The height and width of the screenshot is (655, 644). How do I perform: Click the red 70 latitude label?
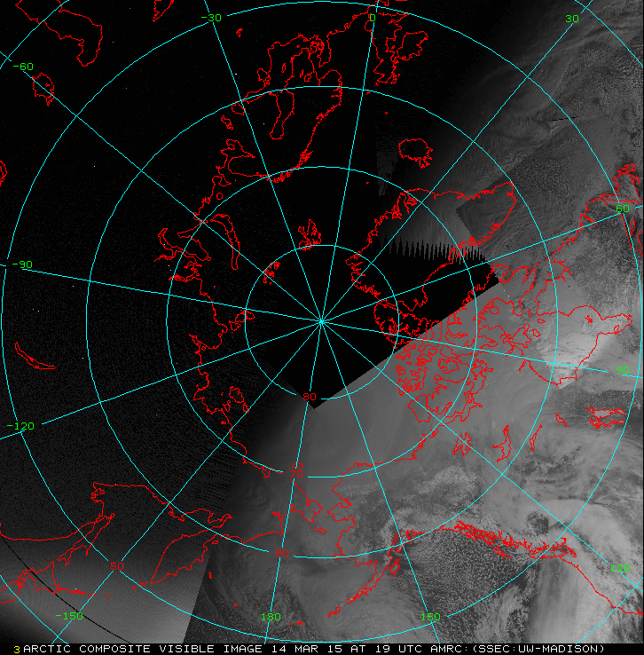pyautogui.click(x=296, y=474)
